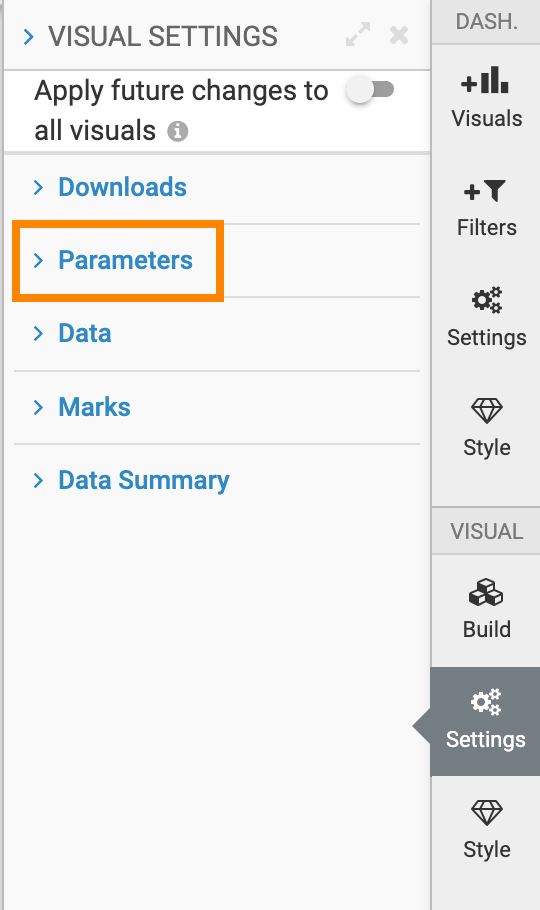Open visual Style diamond icon

click(x=487, y=812)
